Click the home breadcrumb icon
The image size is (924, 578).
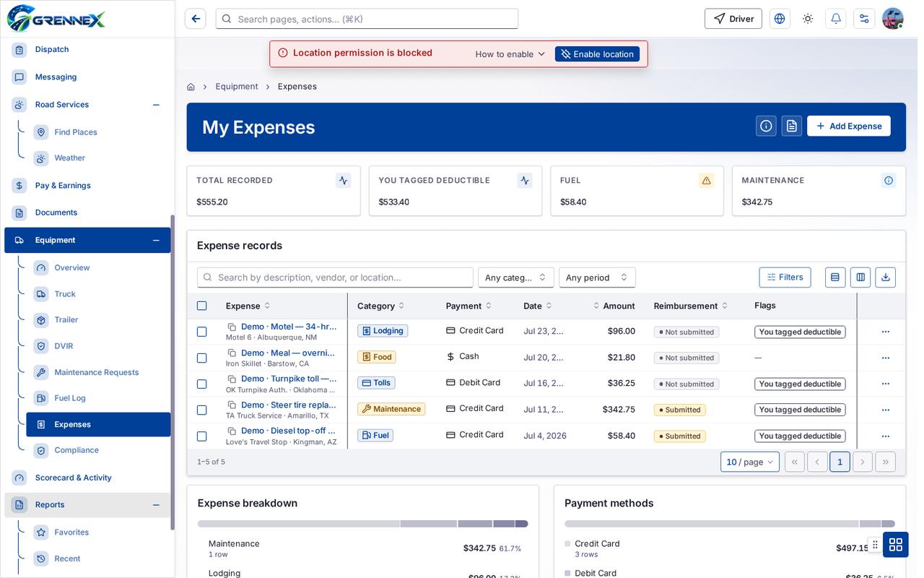click(x=191, y=87)
